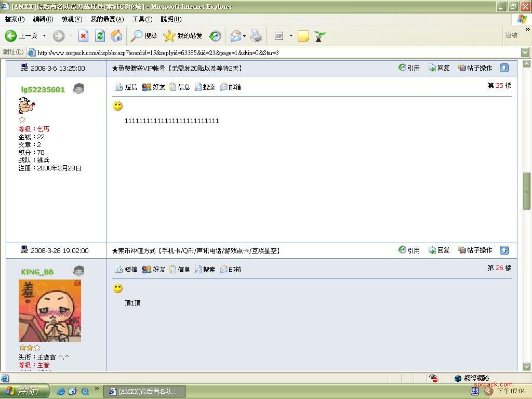Stop page loading with the red X icon
Screen dimensions: 532x399
pyautogui.click(x=83, y=36)
